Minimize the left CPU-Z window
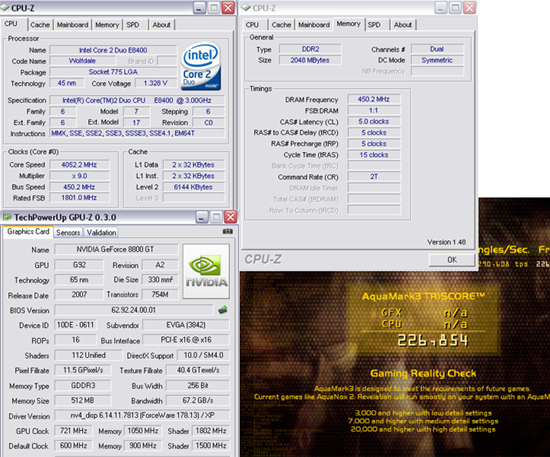Viewport: 550px width, 457px height. (199, 8)
